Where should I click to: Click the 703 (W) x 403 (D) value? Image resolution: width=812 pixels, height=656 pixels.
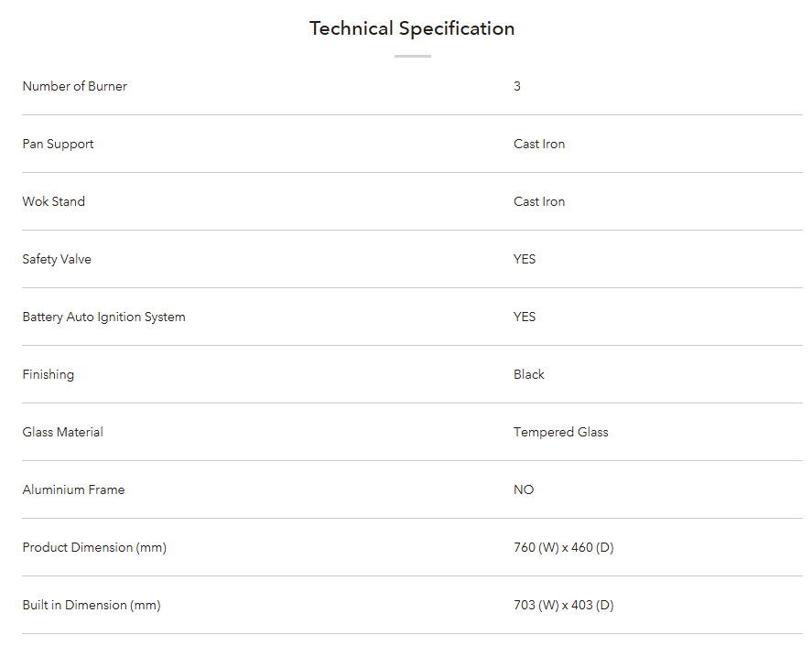(563, 605)
